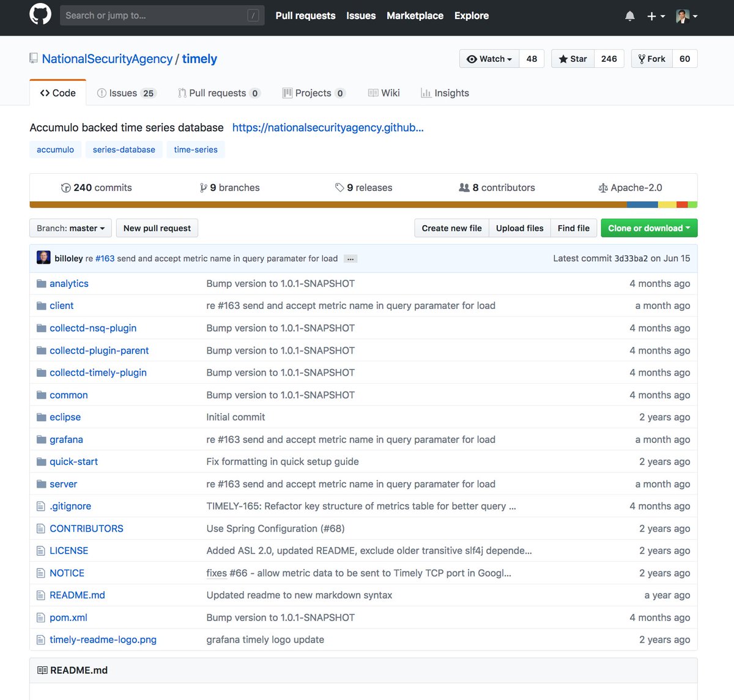
Task: View the 9 releases
Action: 363,188
